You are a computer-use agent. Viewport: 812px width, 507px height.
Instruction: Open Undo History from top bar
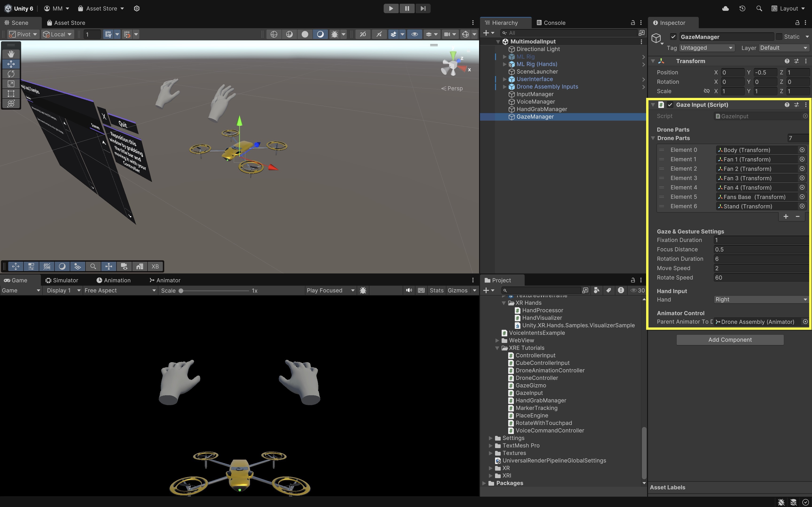point(742,8)
